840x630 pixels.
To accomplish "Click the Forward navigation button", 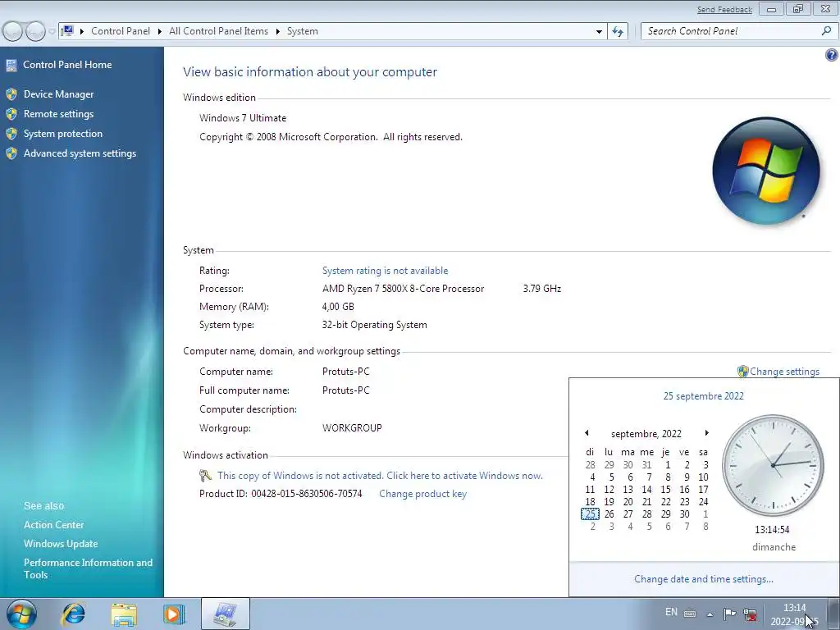I will (35, 32).
